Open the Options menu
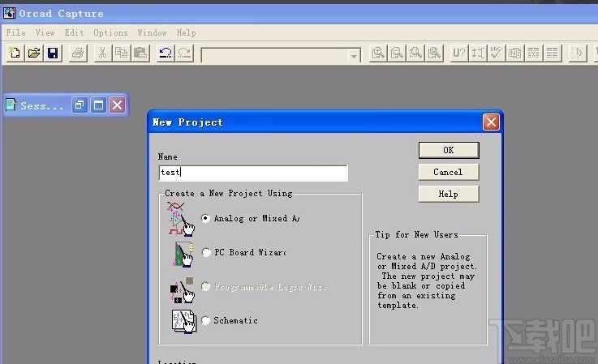 110,32
